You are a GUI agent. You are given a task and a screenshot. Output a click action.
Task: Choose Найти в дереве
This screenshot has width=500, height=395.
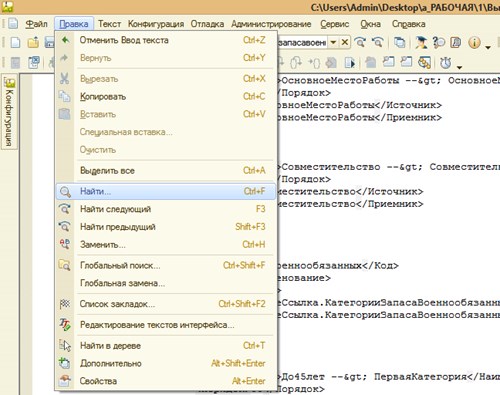pyautogui.click(x=166, y=346)
